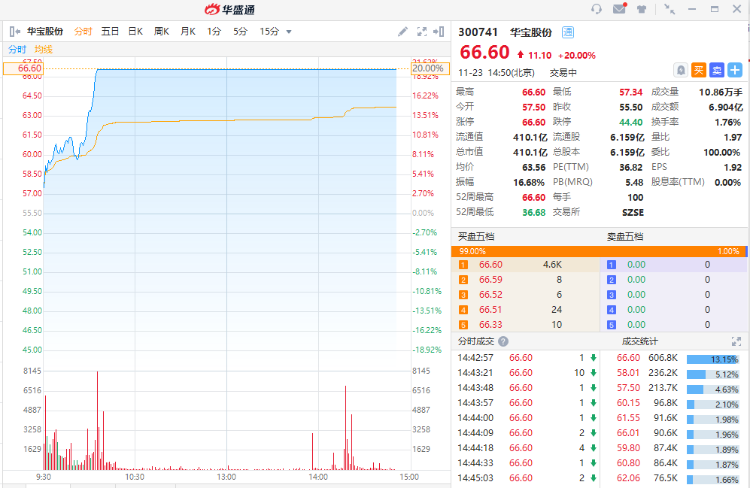Select the pencil drawing tool
The height and width of the screenshot is (488, 750).
click(403, 32)
